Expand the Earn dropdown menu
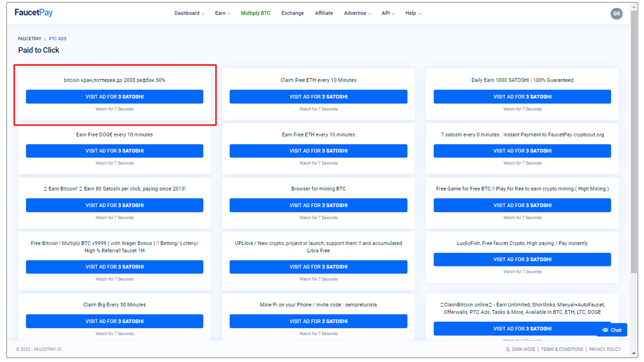This screenshot has width=644, height=362. 223,13
